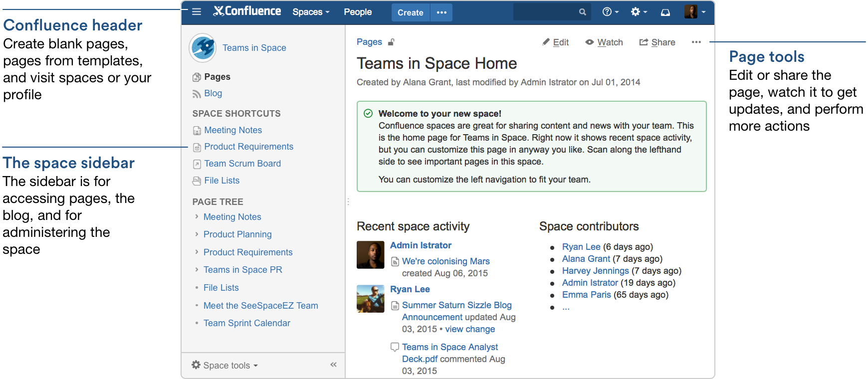
Task: Open Product Planning page tree item
Action: [x=237, y=234]
